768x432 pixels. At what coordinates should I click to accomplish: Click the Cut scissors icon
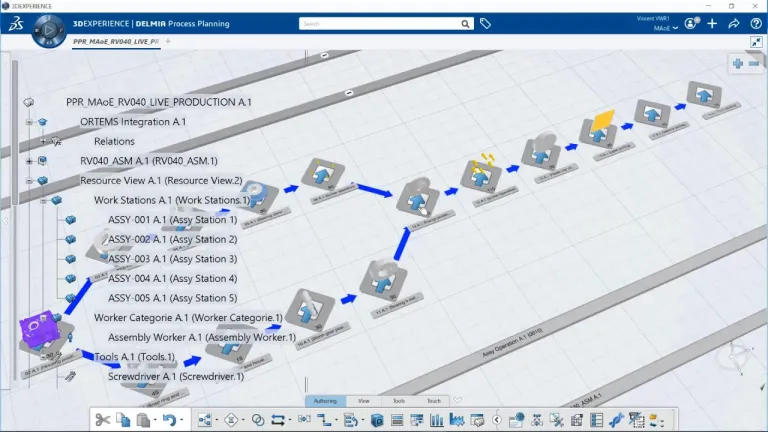(x=102, y=420)
